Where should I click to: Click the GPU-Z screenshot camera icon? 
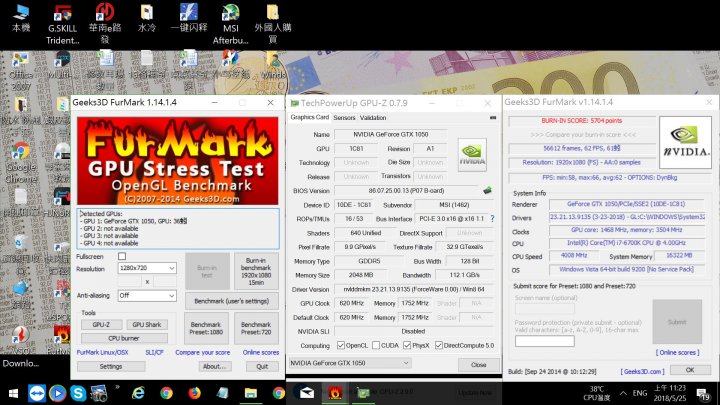point(493,118)
